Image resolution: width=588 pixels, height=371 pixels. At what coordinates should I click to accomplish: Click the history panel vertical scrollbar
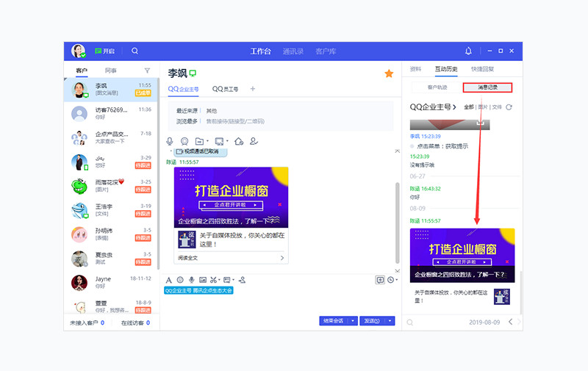(521, 292)
